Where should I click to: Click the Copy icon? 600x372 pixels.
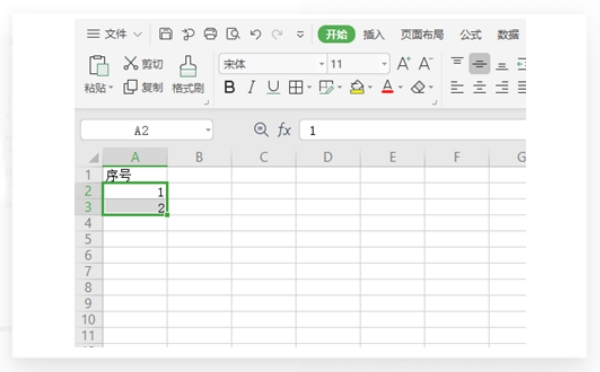coord(130,87)
